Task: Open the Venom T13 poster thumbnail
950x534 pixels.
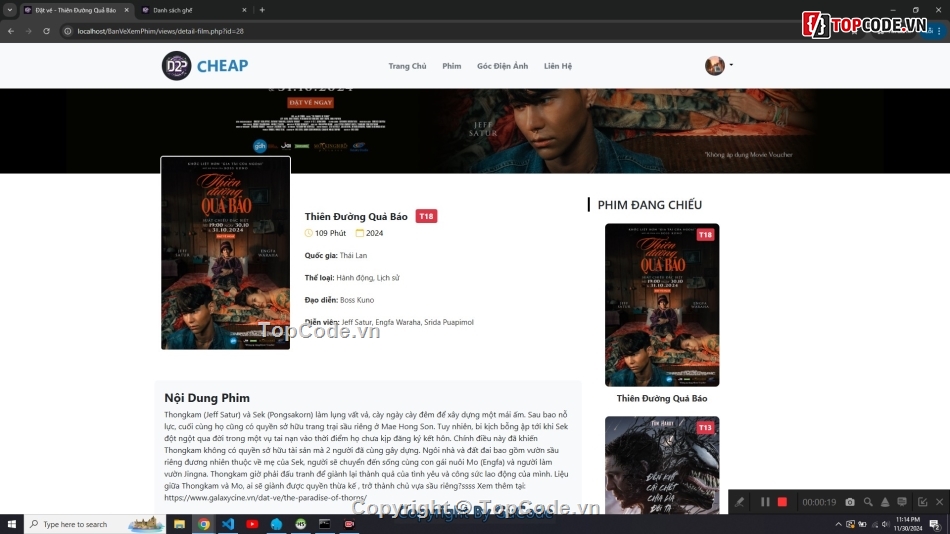Action: pos(662,465)
